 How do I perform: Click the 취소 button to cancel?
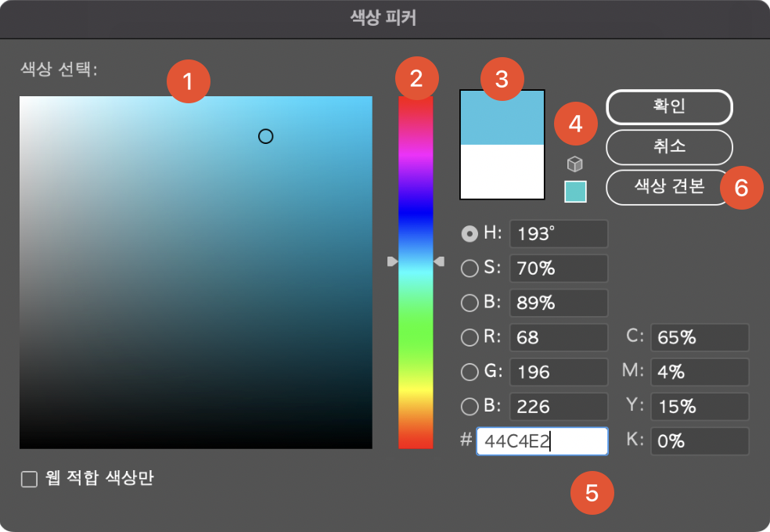pos(669,147)
